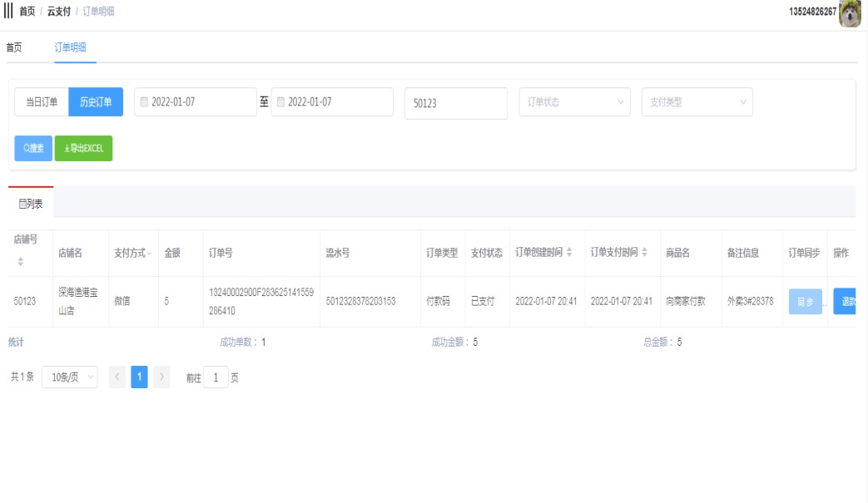868x503 pixels.
Task: Open the 订单状态 dropdown
Action: [x=574, y=102]
